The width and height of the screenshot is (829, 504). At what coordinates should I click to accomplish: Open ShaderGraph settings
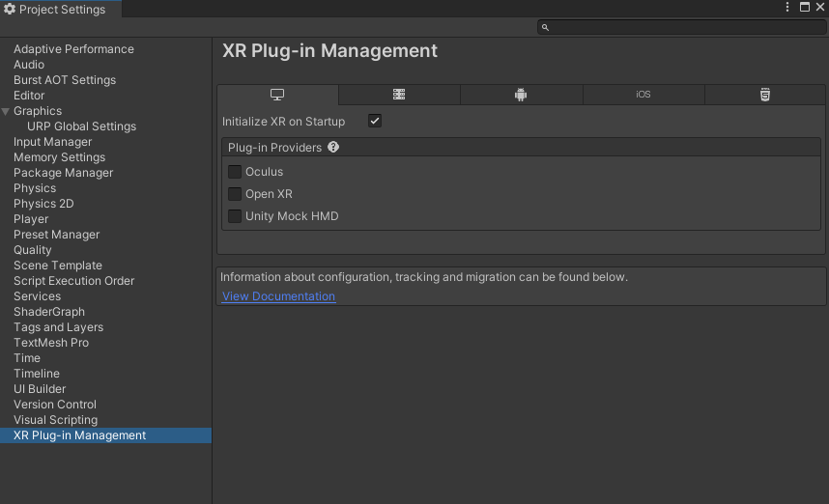click(x=48, y=312)
